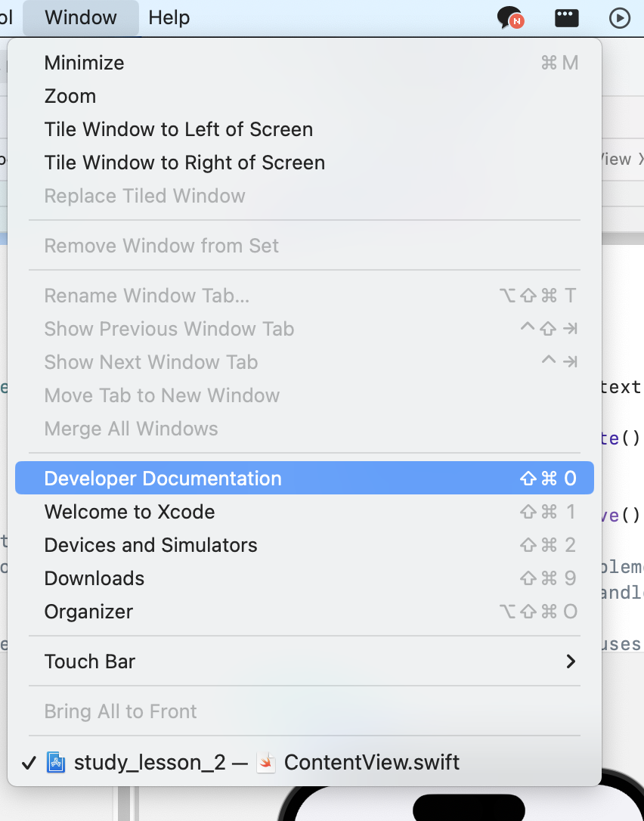Image resolution: width=644 pixels, height=821 pixels.
Task: Open Welcome to Xcode window
Action: pos(305,512)
